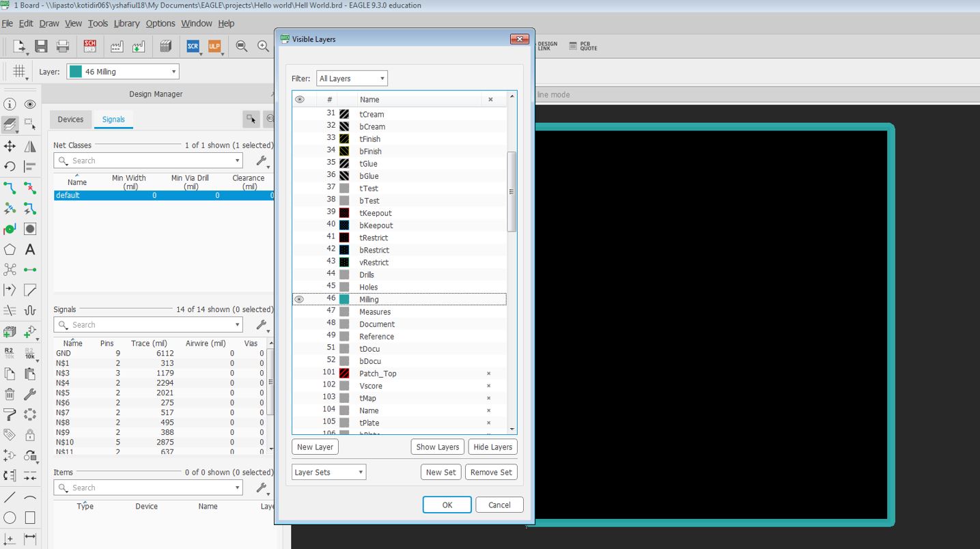
Task: Select the GND signal row
Action: 160,354
